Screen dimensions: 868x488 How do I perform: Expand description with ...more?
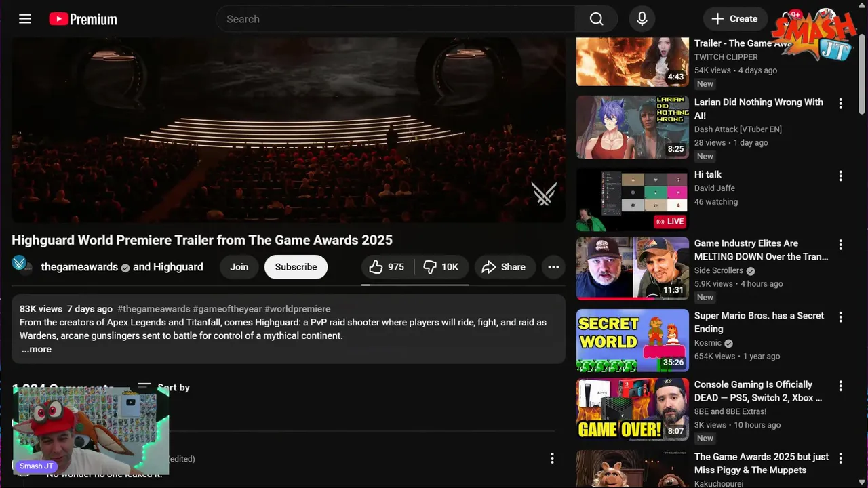click(36, 349)
